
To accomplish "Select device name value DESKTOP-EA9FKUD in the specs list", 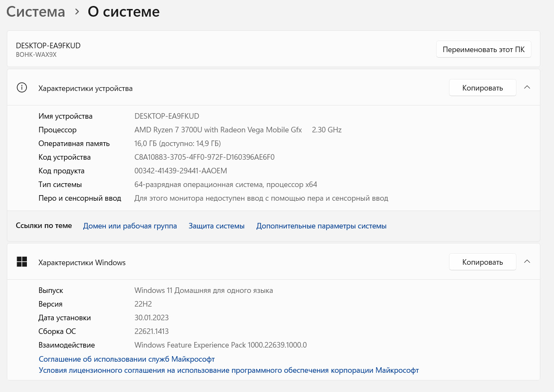I will 167,116.
